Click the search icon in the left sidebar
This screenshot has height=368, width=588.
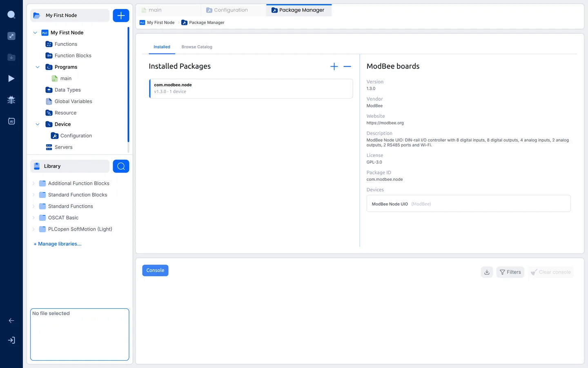11,15
